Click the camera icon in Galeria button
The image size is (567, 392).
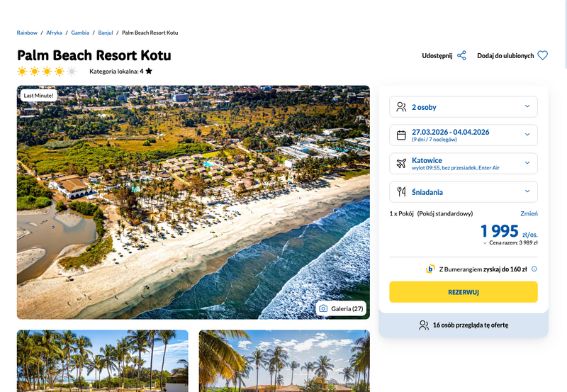[x=323, y=308]
